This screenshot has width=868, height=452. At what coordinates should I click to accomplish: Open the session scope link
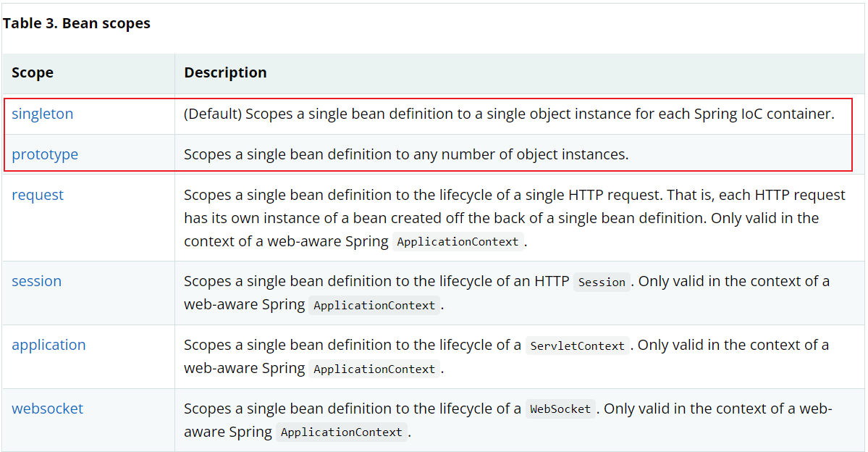click(36, 281)
